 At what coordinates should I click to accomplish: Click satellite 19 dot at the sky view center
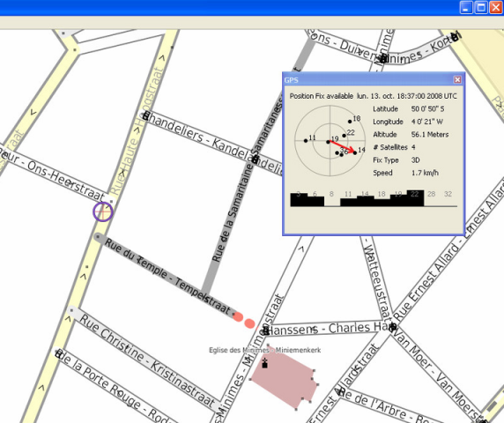328,142
